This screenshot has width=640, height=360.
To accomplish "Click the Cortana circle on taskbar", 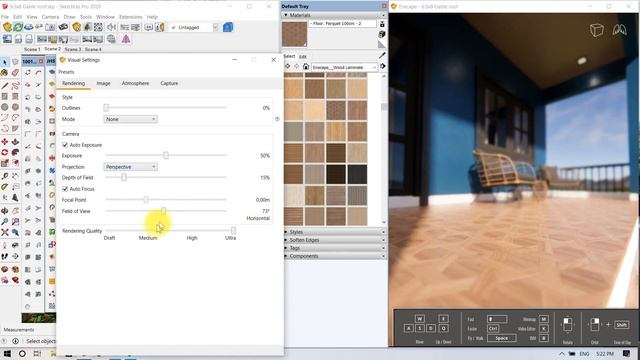I will coord(22,353).
